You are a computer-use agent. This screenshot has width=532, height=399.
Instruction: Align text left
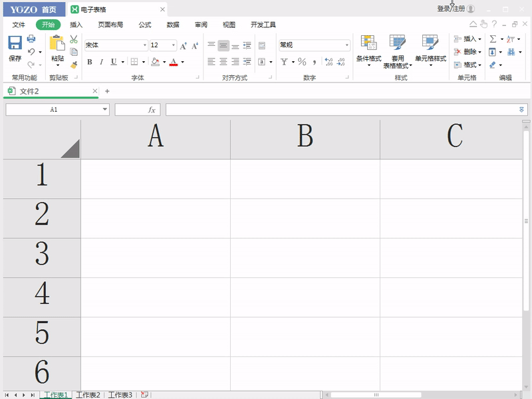211,62
